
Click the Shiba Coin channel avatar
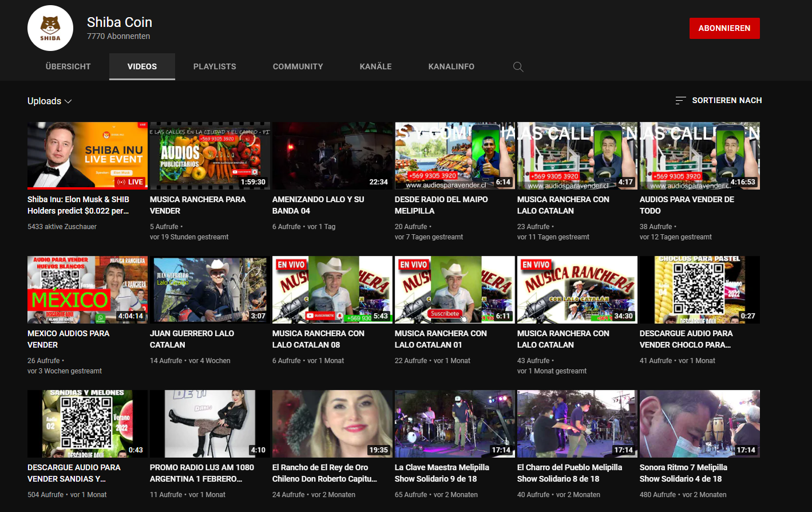click(x=50, y=28)
